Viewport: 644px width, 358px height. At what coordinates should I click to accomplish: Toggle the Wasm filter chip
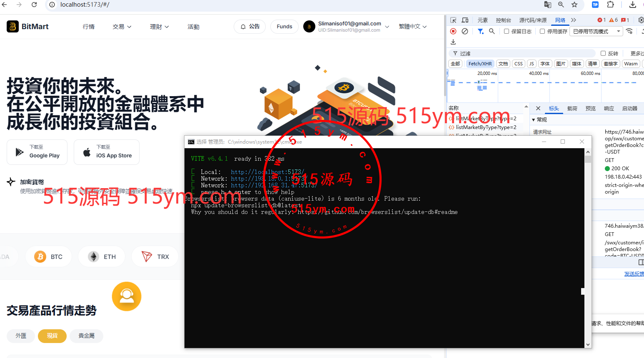coord(631,64)
